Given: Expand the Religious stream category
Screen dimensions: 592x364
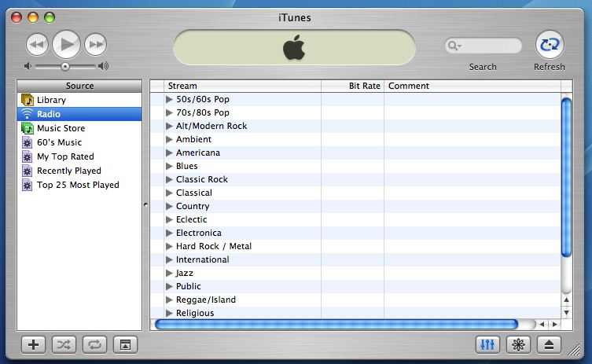Looking at the screenshot, I should coord(169,313).
